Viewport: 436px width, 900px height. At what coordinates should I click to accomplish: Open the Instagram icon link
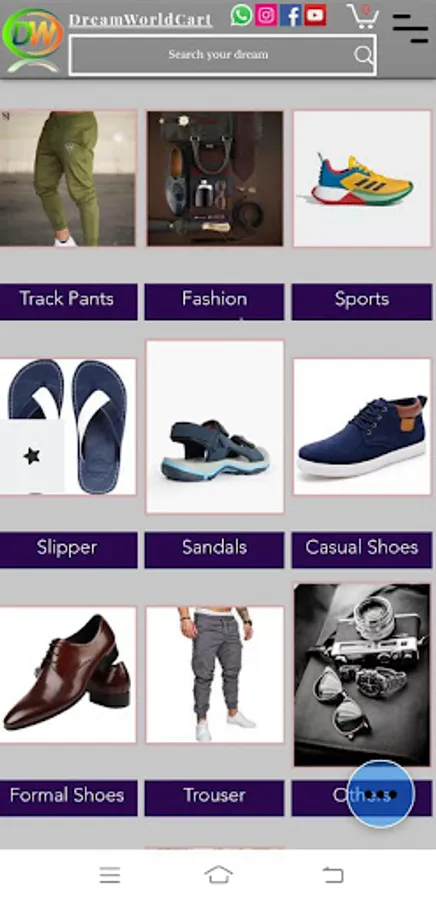266,15
